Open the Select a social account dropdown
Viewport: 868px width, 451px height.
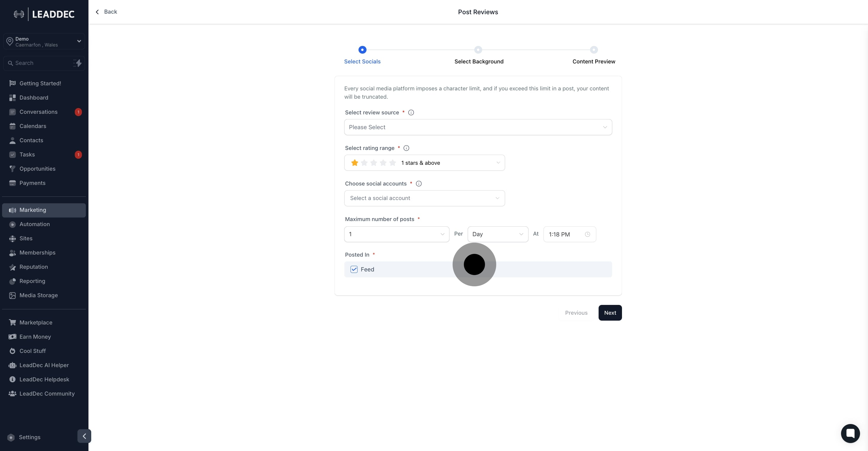pos(424,198)
